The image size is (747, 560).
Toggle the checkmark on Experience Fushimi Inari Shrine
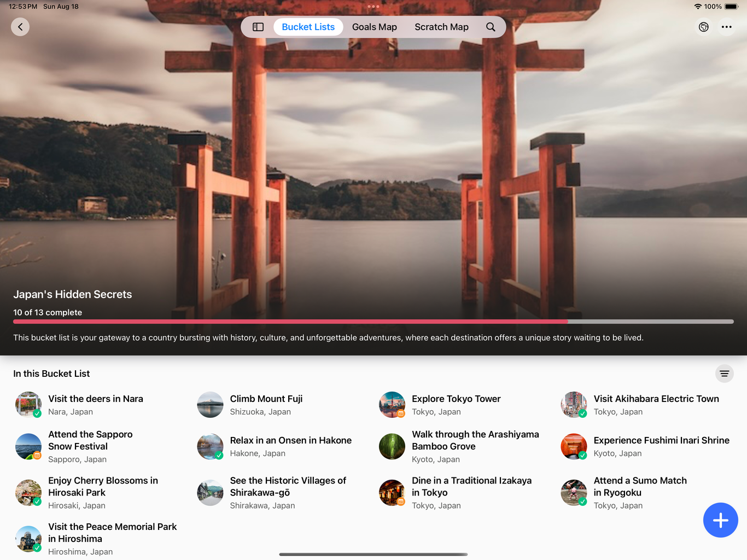(583, 456)
